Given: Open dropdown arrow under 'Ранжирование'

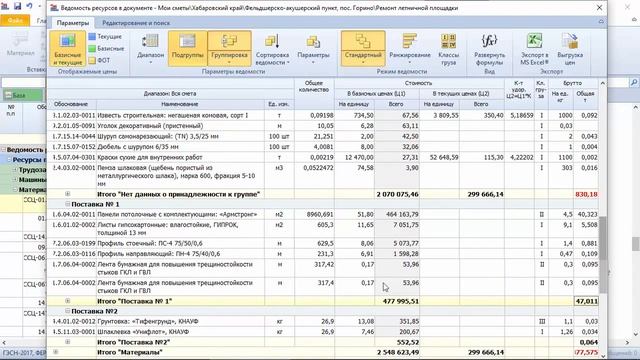Looking at the screenshot, I should [409, 62].
